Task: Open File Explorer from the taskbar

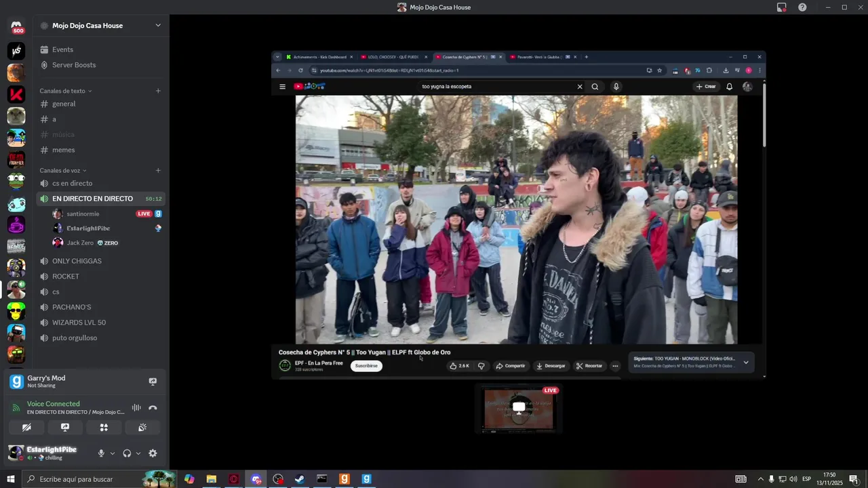Action: coord(212,479)
